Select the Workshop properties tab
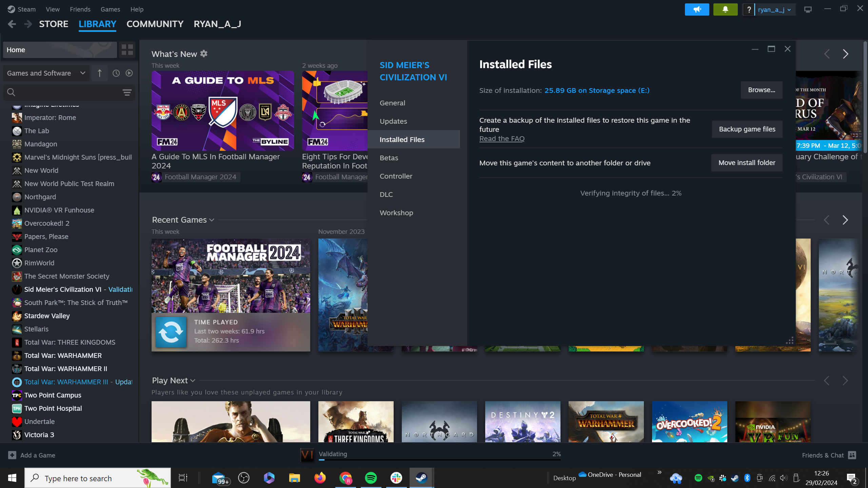 point(414,213)
